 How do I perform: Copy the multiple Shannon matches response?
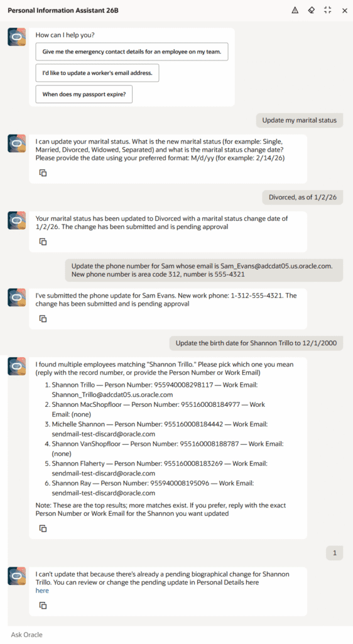[43, 528]
